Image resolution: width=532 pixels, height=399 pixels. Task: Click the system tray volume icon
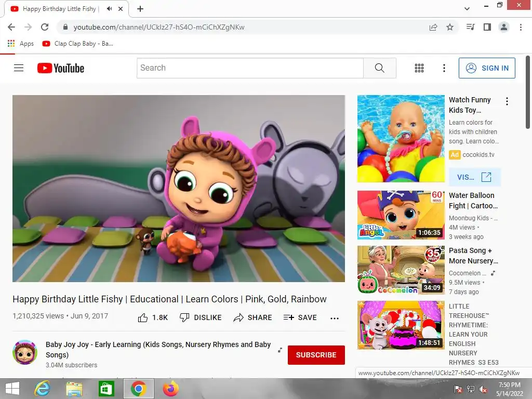[483, 390]
